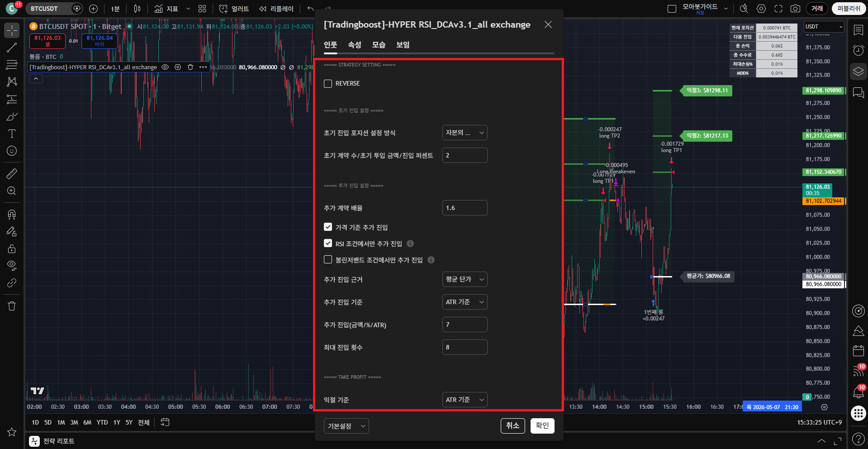Switch to the 속성 tab
Viewport: 868px width, 449px height.
355,45
